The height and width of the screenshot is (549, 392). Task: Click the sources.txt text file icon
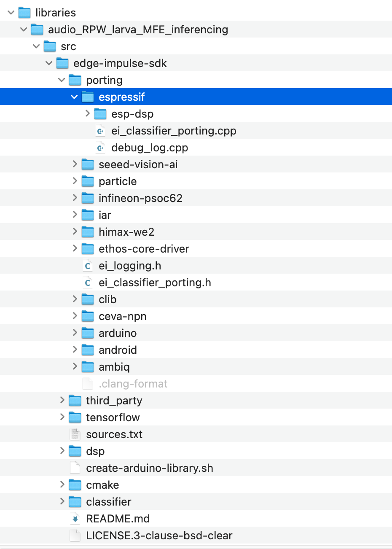(x=75, y=434)
